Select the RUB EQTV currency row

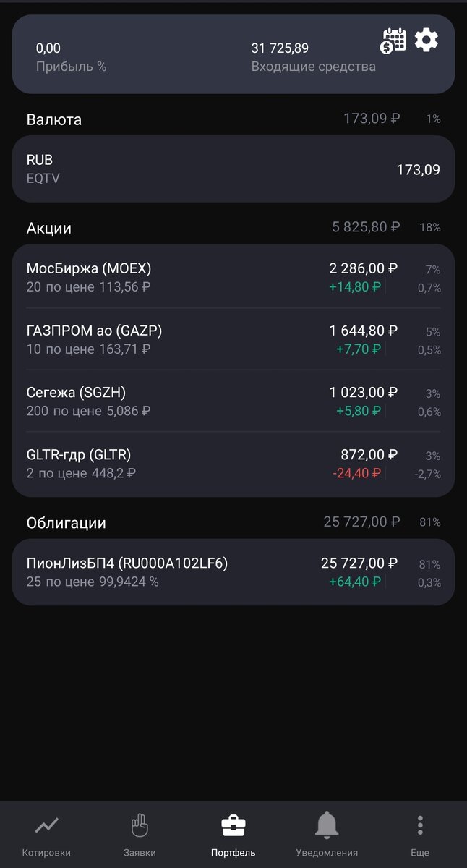click(x=233, y=169)
